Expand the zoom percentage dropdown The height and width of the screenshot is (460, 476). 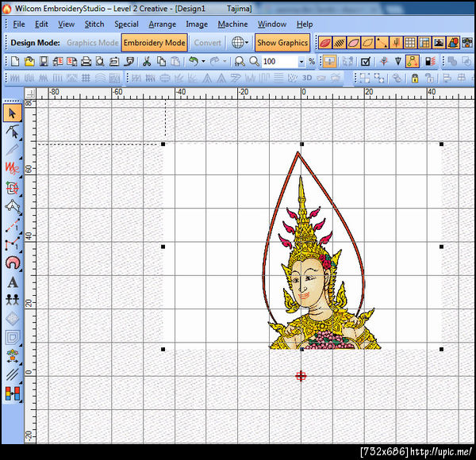pyautogui.click(x=301, y=62)
